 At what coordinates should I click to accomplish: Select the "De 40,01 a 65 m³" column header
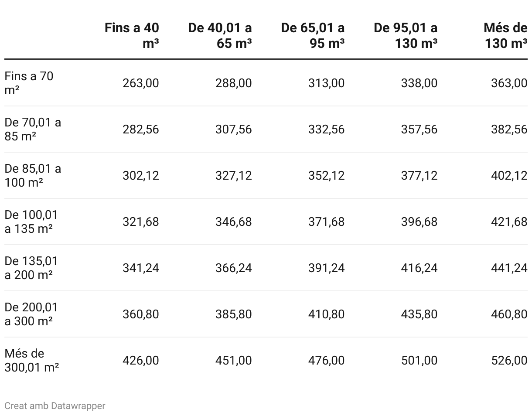(220, 35)
